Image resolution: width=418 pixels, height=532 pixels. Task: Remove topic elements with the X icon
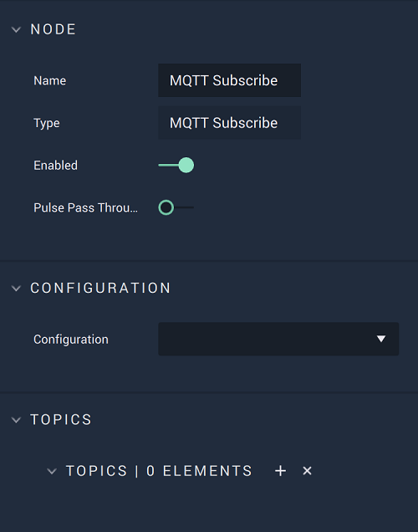click(x=307, y=471)
